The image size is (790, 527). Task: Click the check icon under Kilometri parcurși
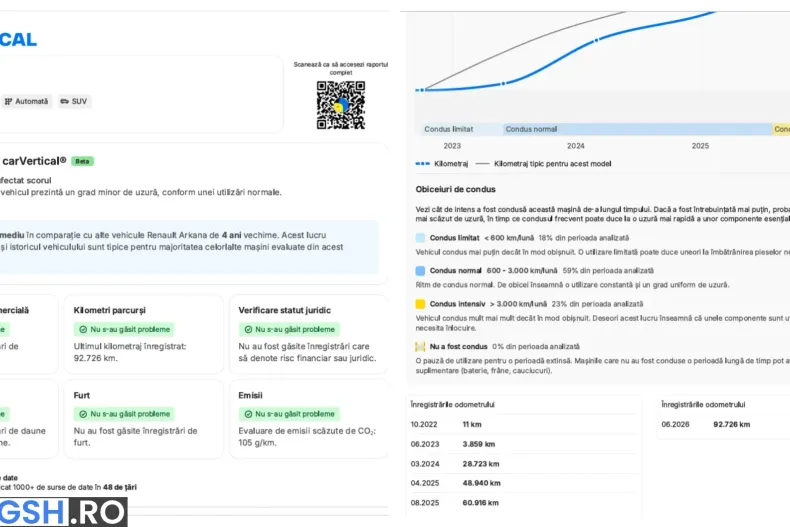coord(83,329)
